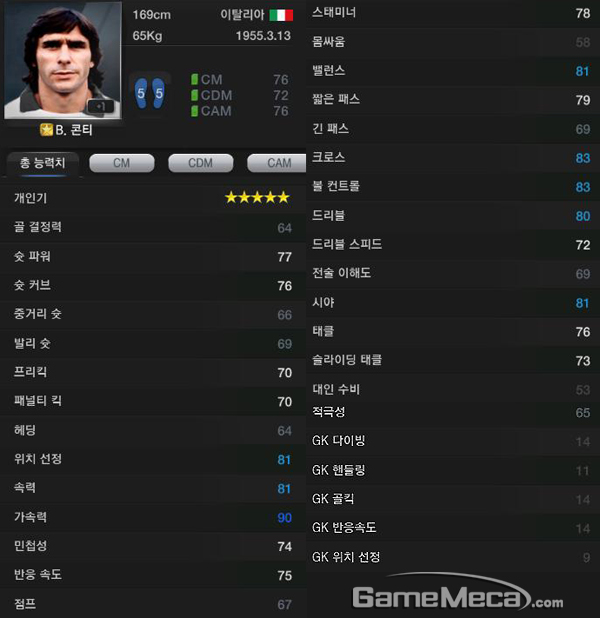Open the CM position tab
The height and width of the screenshot is (618, 600).
pos(122,163)
